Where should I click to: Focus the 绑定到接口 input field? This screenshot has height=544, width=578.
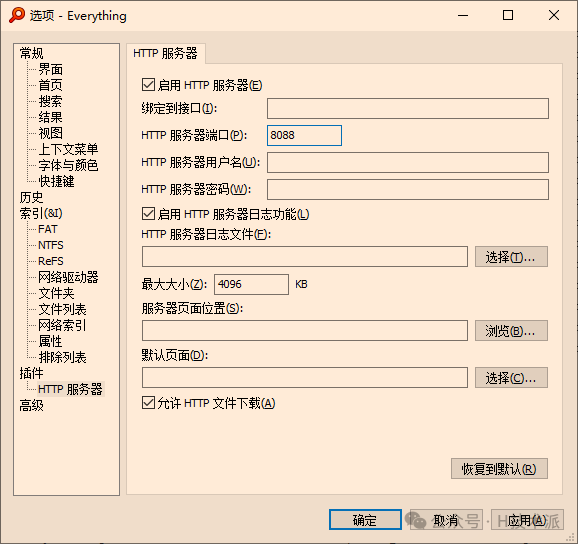tap(408, 108)
